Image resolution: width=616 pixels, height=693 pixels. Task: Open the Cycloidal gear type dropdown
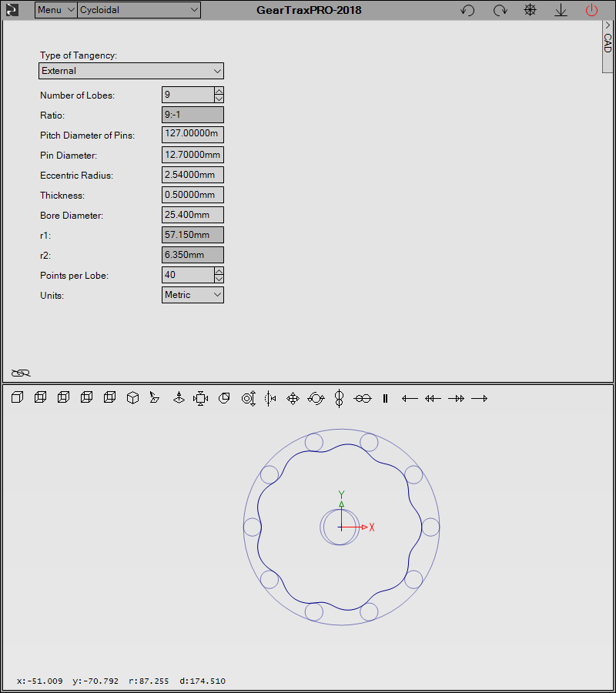[139, 10]
